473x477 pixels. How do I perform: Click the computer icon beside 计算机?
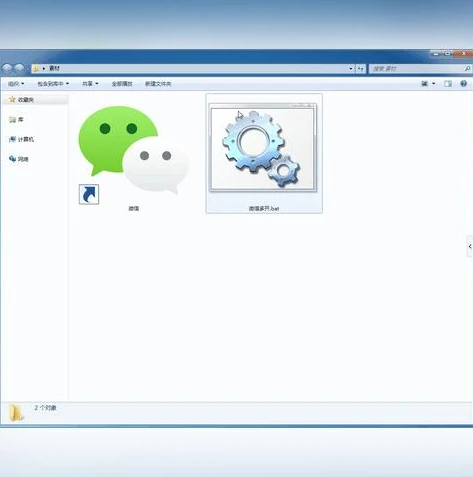[x=12, y=139]
